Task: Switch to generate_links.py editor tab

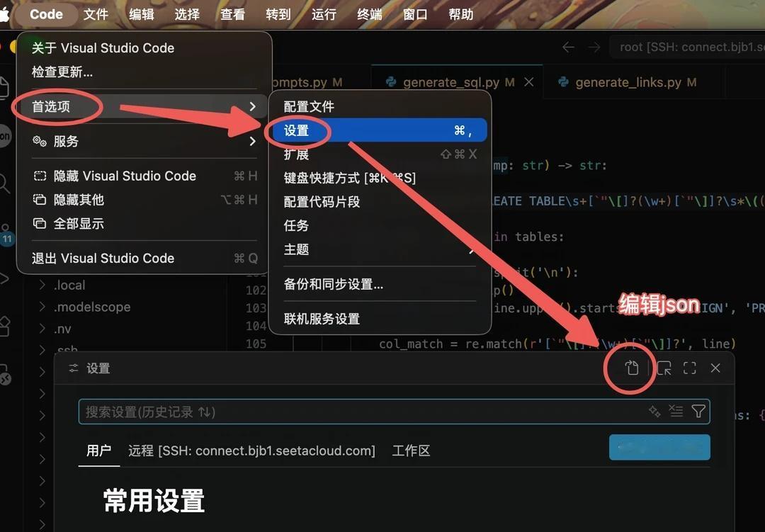Action: click(x=635, y=82)
